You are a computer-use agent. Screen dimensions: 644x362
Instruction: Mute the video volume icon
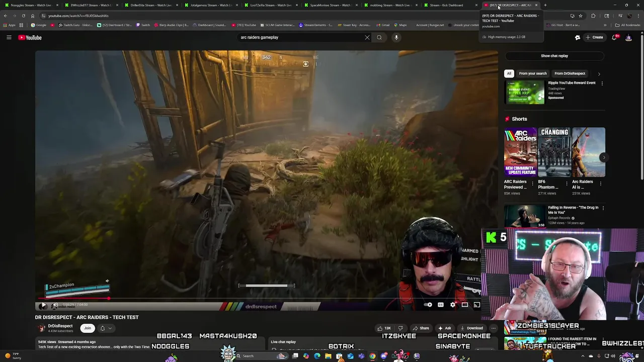[x=54, y=305]
